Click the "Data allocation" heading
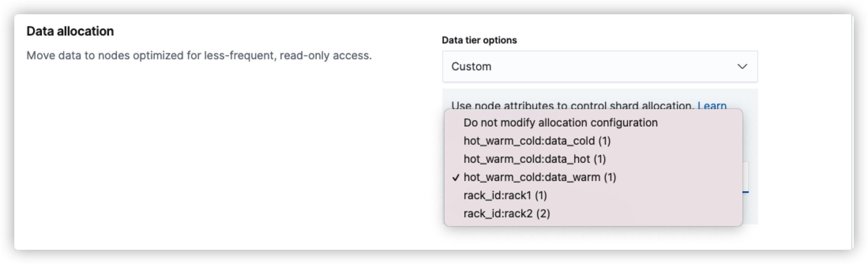 70,31
